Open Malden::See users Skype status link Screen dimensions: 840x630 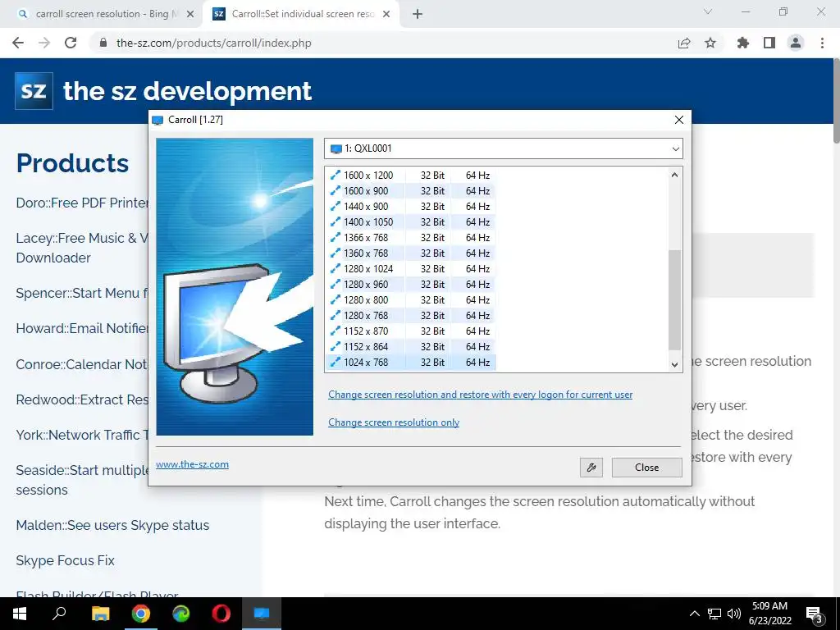(112, 525)
